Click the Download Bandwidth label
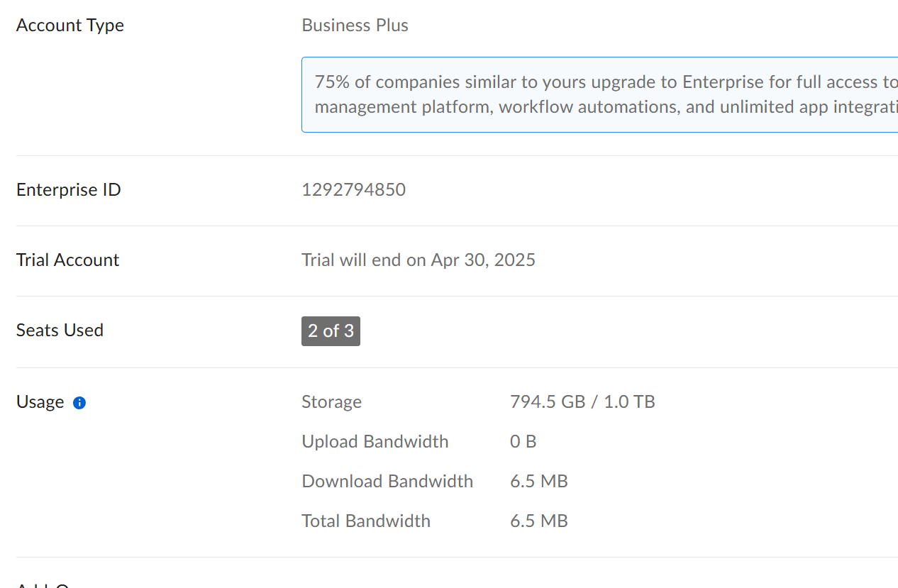The image size is (898, 588). 387,482
